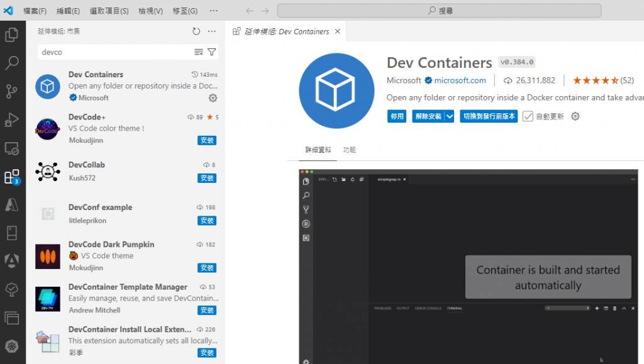Click 切換到發行前版本 button
The height and width of the screenshot is (364, 644).
click(x=489, y=116)
